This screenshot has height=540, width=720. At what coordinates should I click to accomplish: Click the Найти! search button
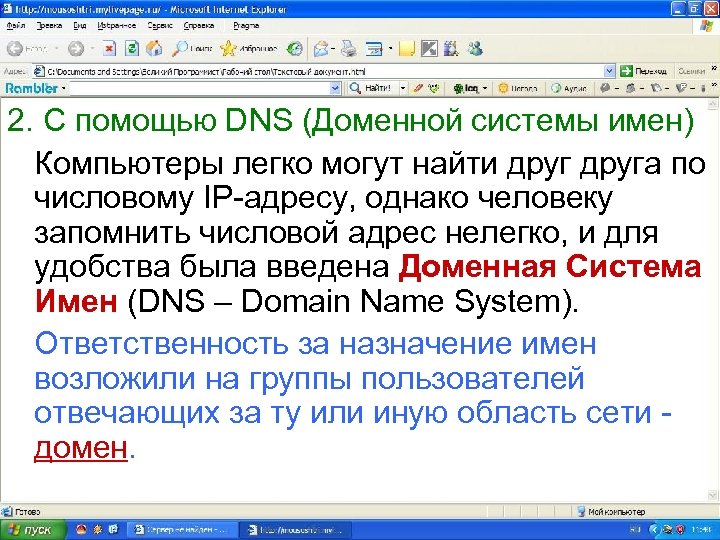pyautogui.click(x=370, y=88)
